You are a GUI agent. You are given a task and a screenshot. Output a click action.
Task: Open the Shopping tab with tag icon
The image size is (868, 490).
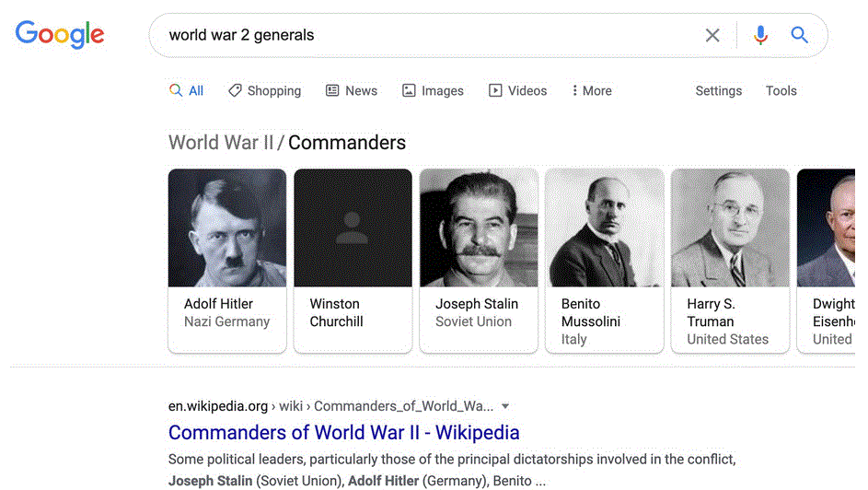(265, 91)
